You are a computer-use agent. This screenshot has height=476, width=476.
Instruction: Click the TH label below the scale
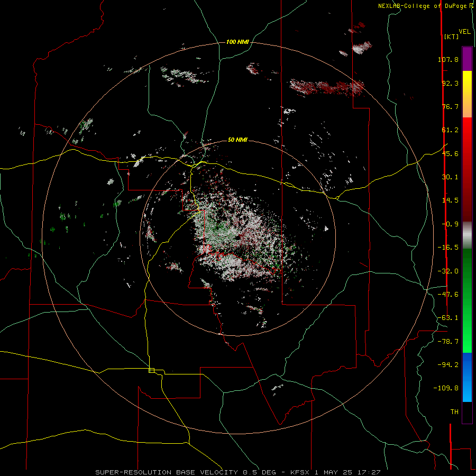tap(454, 412)
